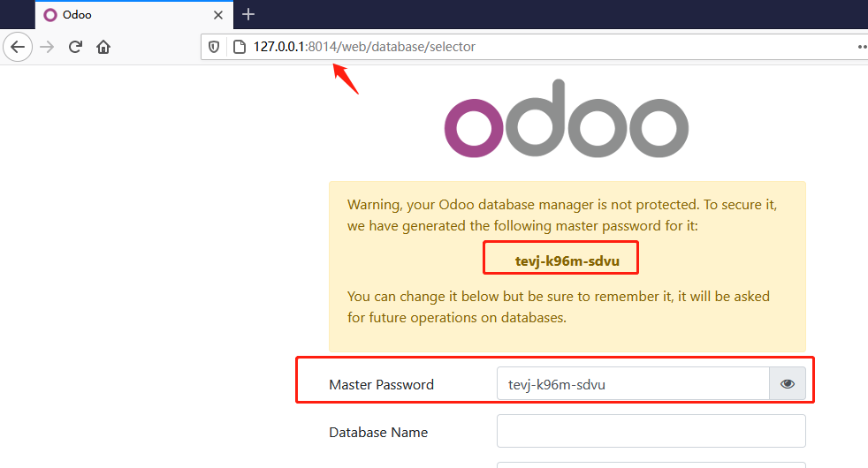This screenshot has height=468, width=868.
Task: Open a new browser tab
Action: [248, 14]
